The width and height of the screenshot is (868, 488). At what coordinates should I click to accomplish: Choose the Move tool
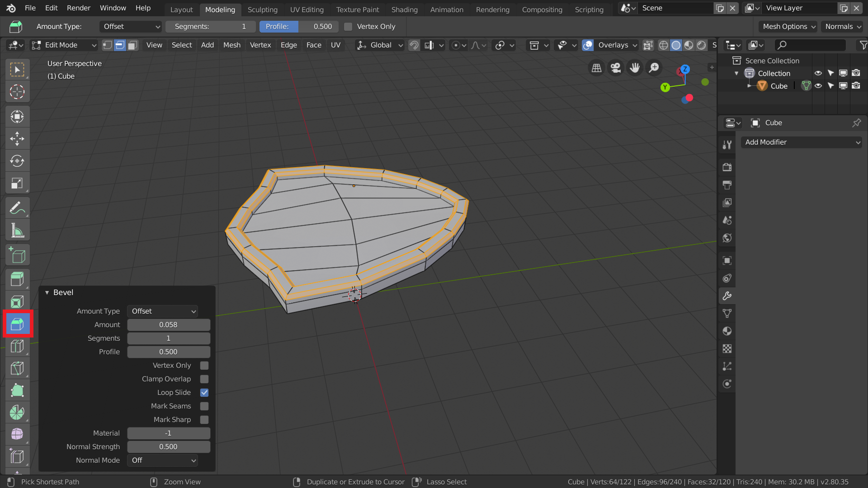coord(17,139)
